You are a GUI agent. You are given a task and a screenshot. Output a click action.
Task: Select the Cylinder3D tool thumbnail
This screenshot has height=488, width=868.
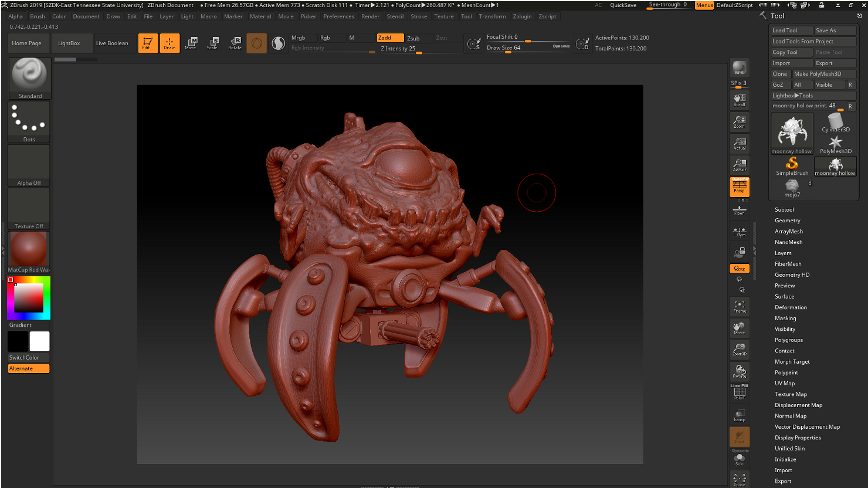pyautogui.click(x=835, y=123)
